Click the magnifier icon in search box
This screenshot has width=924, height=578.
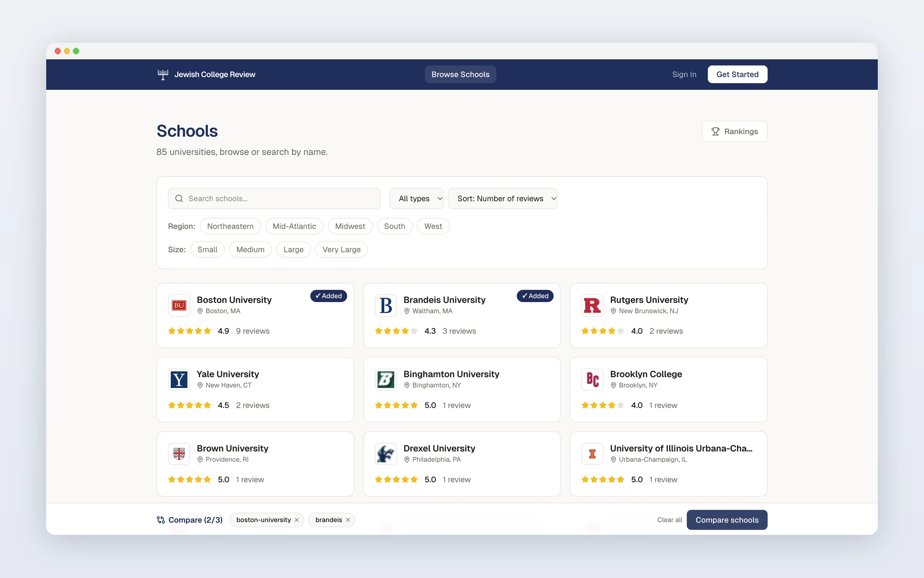179,198
